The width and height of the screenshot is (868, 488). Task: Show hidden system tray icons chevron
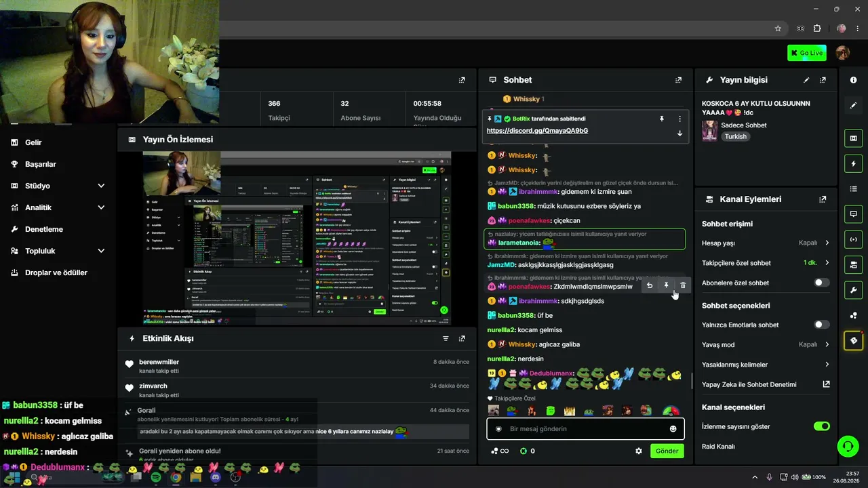pyautogui.click(x=755, y=477)
